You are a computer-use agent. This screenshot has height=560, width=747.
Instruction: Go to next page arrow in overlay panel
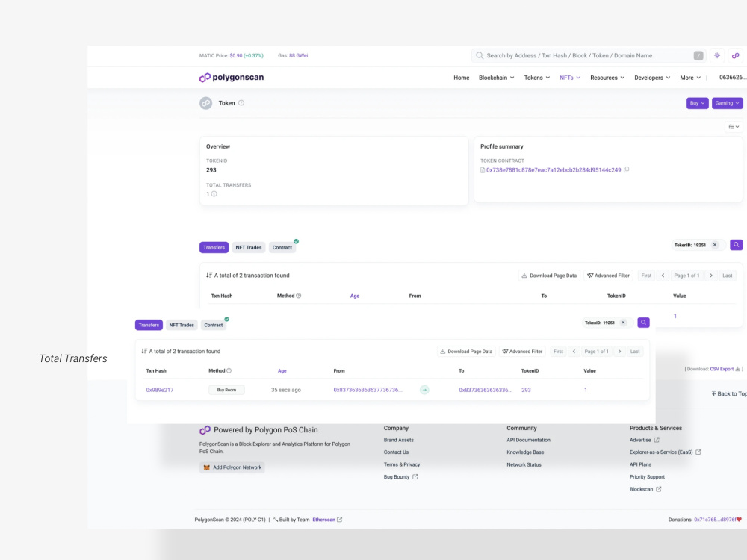click(x=619, y=352)
